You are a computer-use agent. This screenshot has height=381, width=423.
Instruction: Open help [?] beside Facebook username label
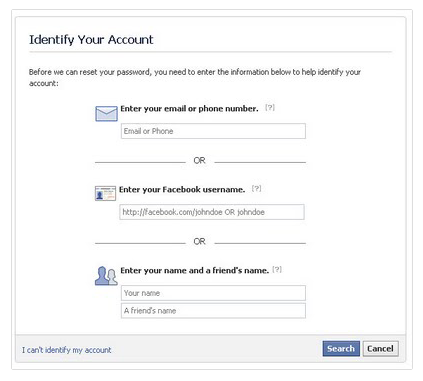pos(256,189)
